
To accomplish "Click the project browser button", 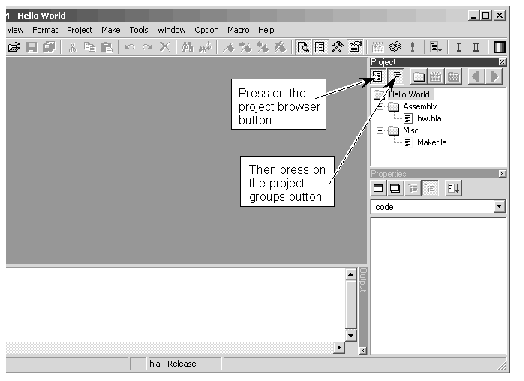I will (377, 77).
